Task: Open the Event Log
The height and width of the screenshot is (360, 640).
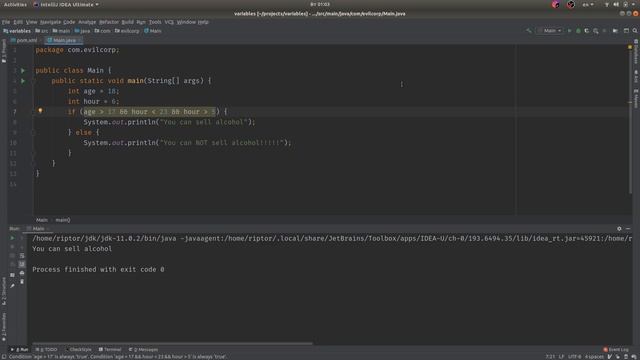Action: click(x=616, y=349)
